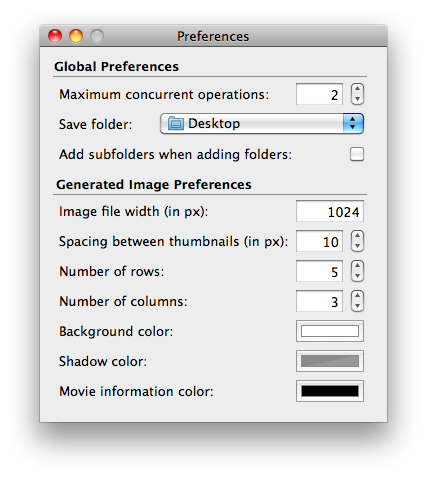The width and height of the screenshot is (427, 477).
Task: Increase spacing between thumbnails with up arrow
Action: tap(357, 236)
